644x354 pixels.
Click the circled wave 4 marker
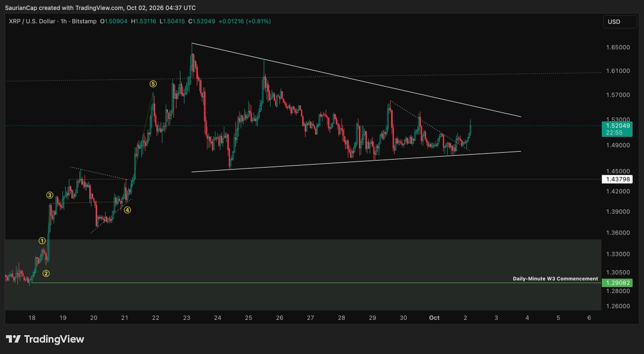[128, 210]
